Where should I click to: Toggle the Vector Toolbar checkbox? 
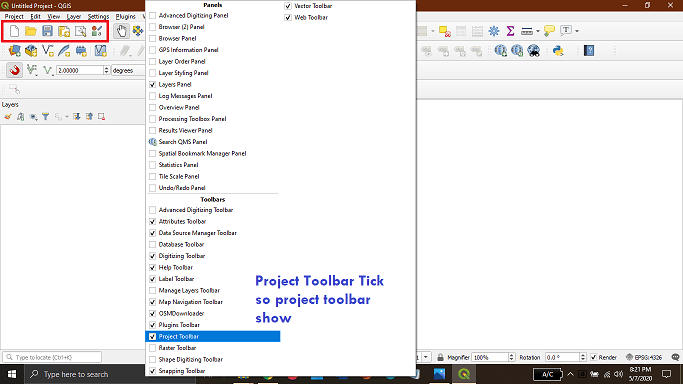tap(288, 6)
